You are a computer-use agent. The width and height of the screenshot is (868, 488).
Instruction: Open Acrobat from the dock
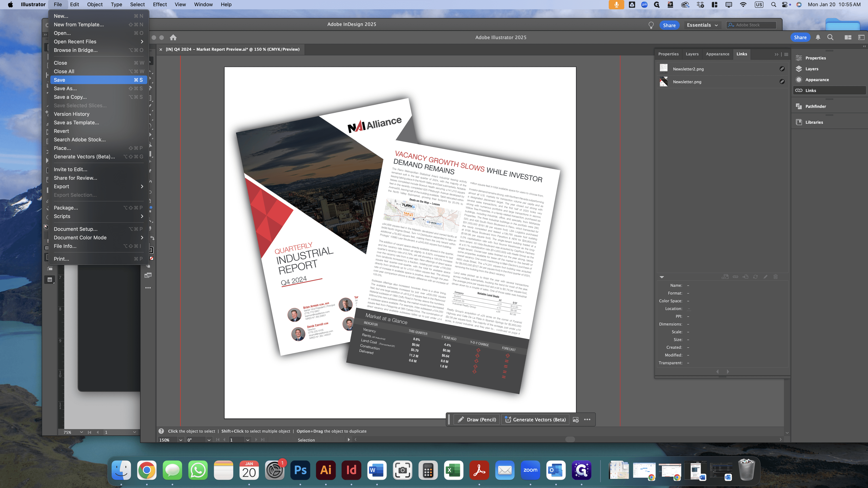(x=479, y=470)
